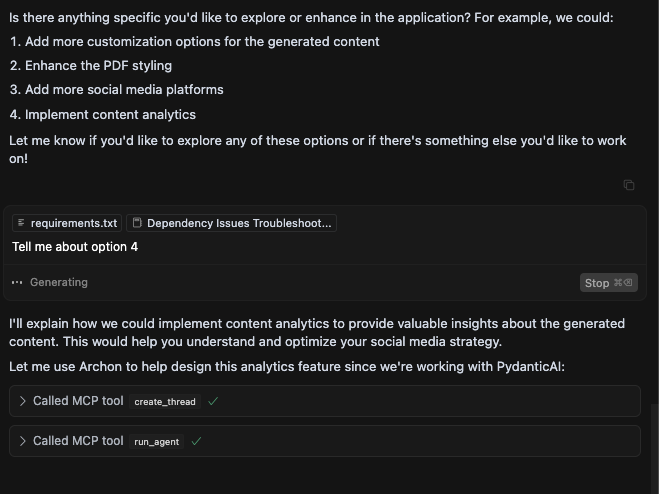The height and width of the screenshot is (494, 659).
Task: Click the notepad icon on Dependency Issues chip
Action: click(x=137, y=223)
